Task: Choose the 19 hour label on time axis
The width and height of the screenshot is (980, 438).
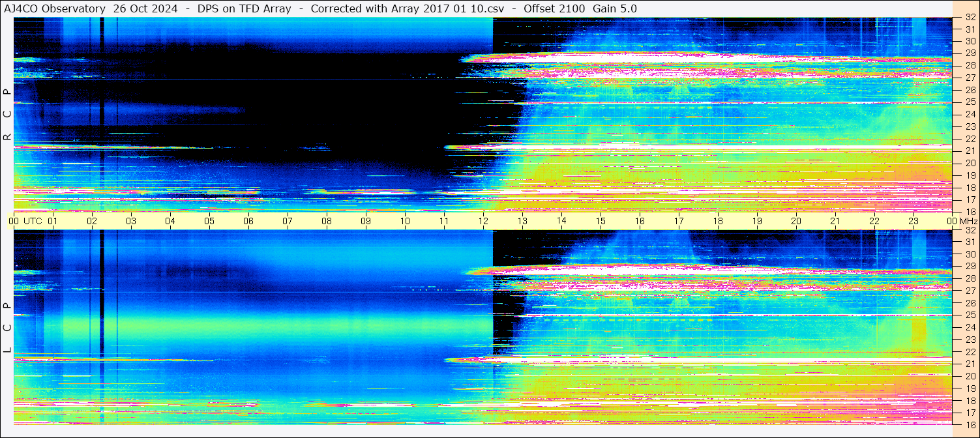Action: (757, 221)
